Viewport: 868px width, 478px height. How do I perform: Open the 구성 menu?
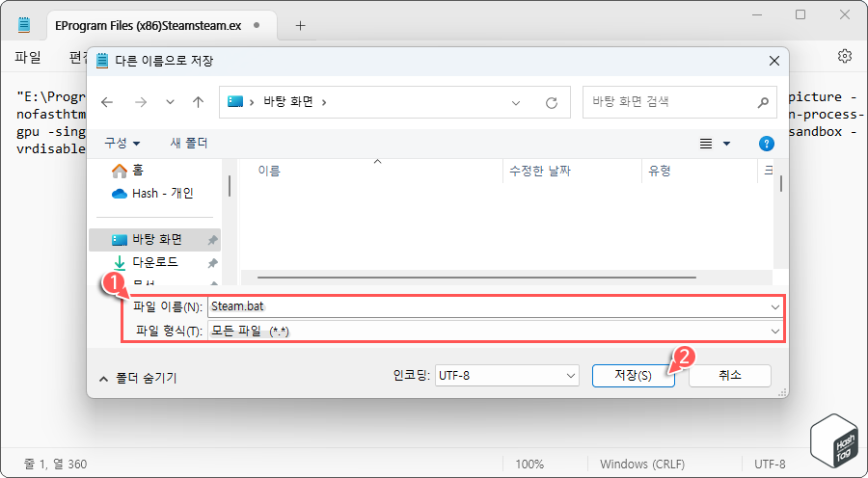[122, 144]
